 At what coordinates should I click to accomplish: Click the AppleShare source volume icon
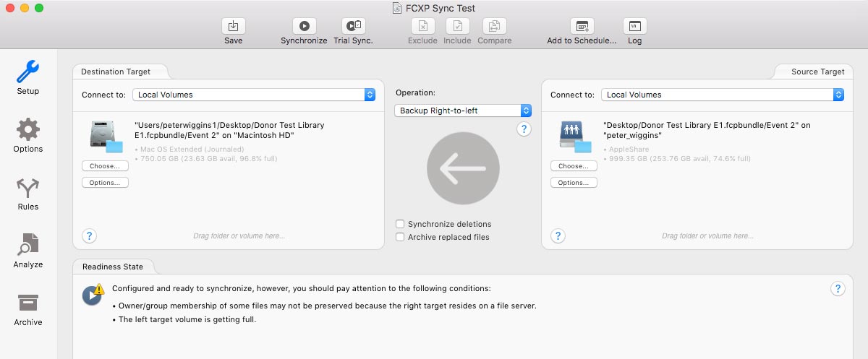click(x=575, y=137)
